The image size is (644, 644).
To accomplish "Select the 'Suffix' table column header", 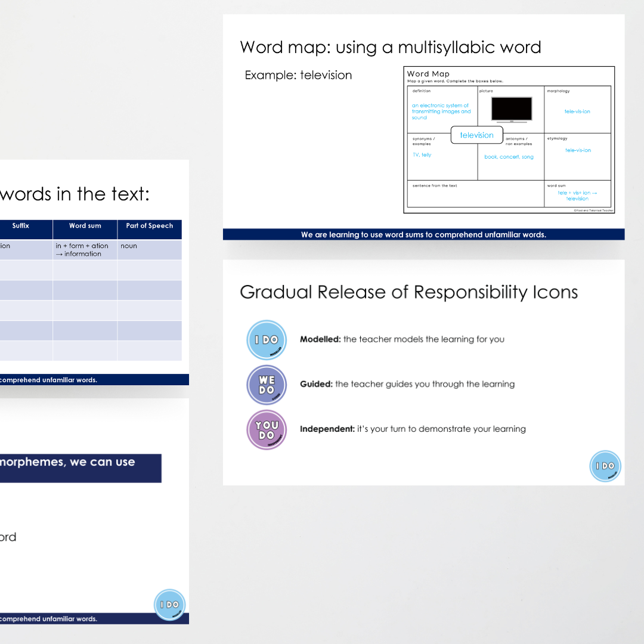I will click(x=21, y=226).
